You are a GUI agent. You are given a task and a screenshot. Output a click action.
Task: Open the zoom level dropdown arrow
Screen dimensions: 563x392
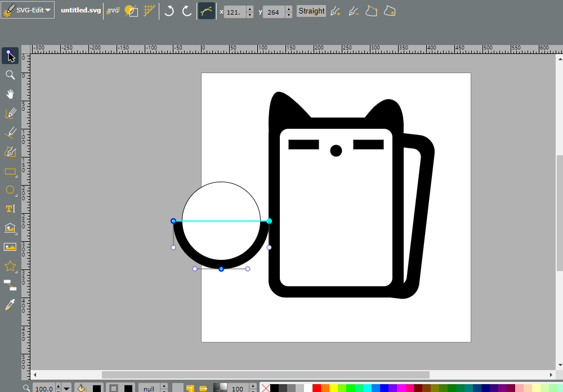[x=66, y=389]
